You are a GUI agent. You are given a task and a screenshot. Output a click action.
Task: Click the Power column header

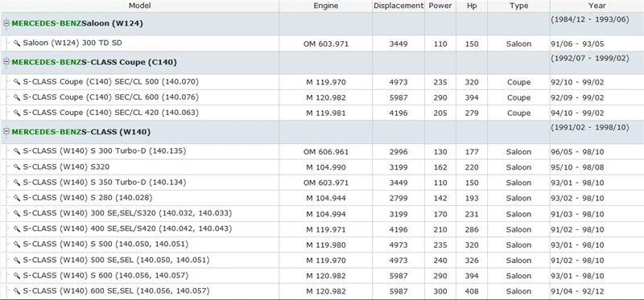[x=440, y=6]
